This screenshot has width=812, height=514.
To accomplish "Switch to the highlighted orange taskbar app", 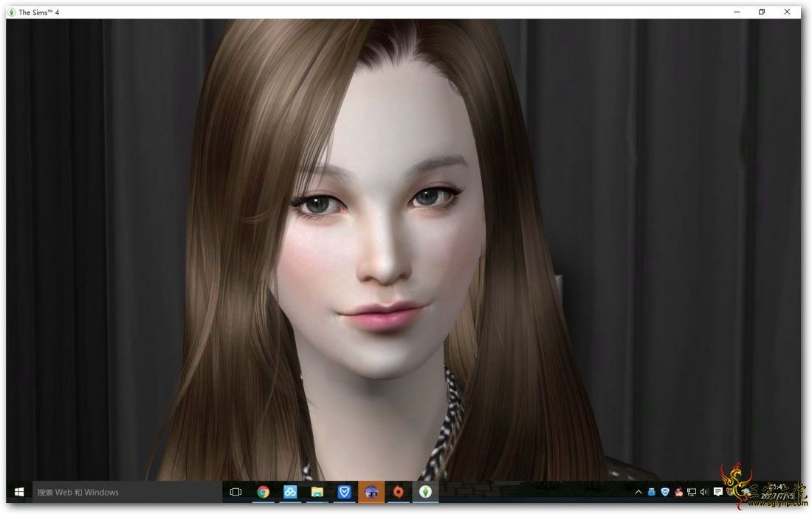I will click(371, 493).
